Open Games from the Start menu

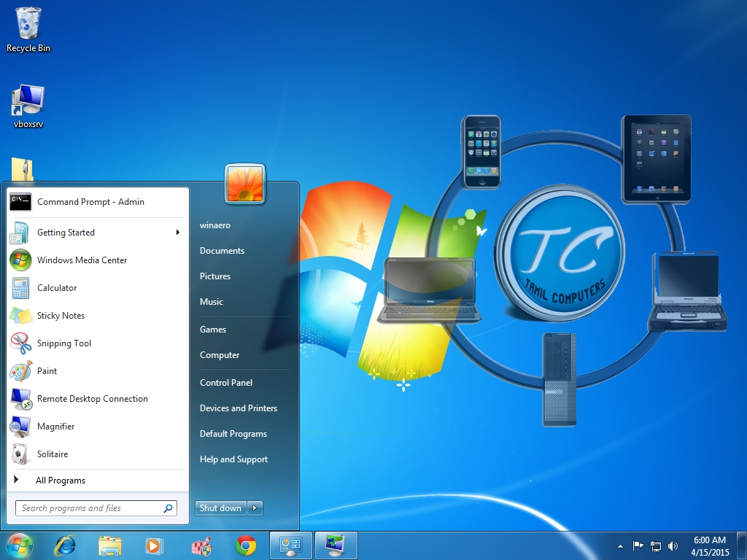coord(213,330)
